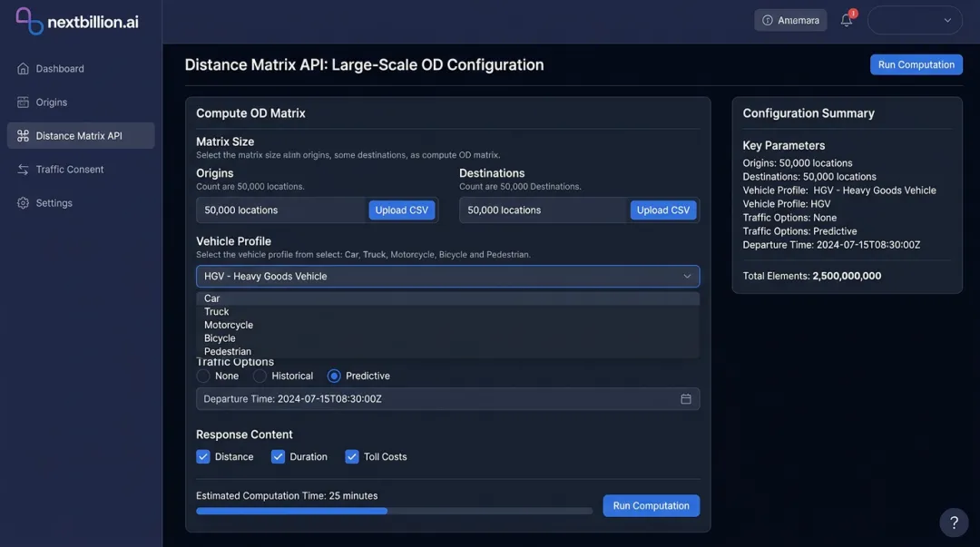Click the Traffic Consent arrows icon
Image resolution: width=980 pixels, height=547 pixels.
click(x=23, y=170)
